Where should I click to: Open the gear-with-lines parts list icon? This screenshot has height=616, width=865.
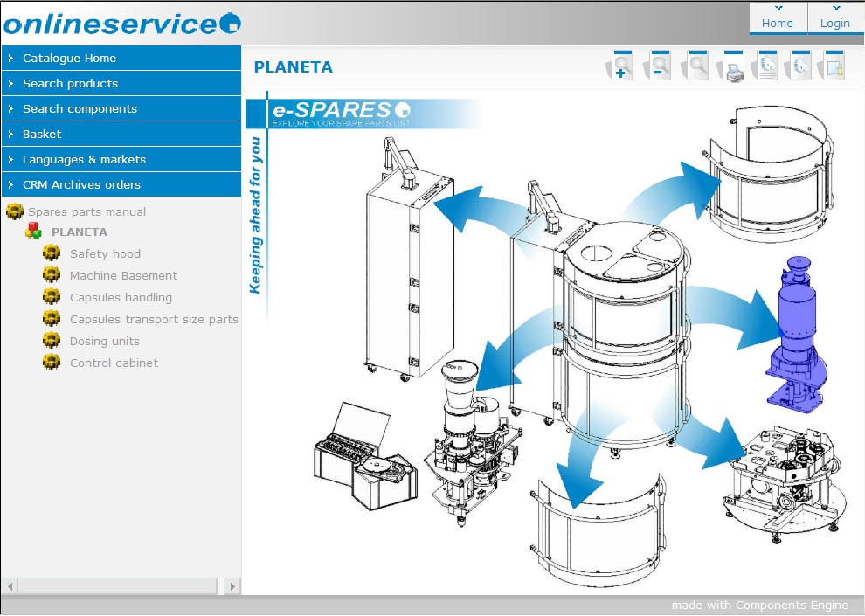[766, 66]
